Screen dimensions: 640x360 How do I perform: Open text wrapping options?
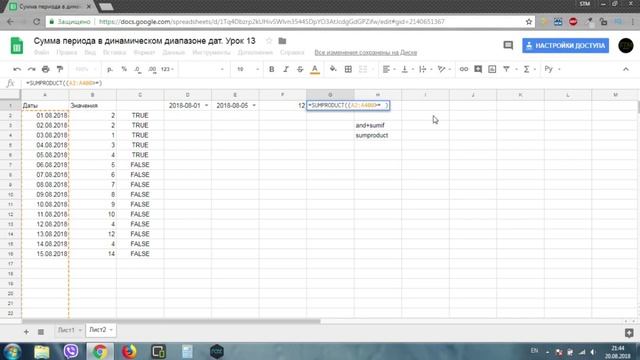425,69
